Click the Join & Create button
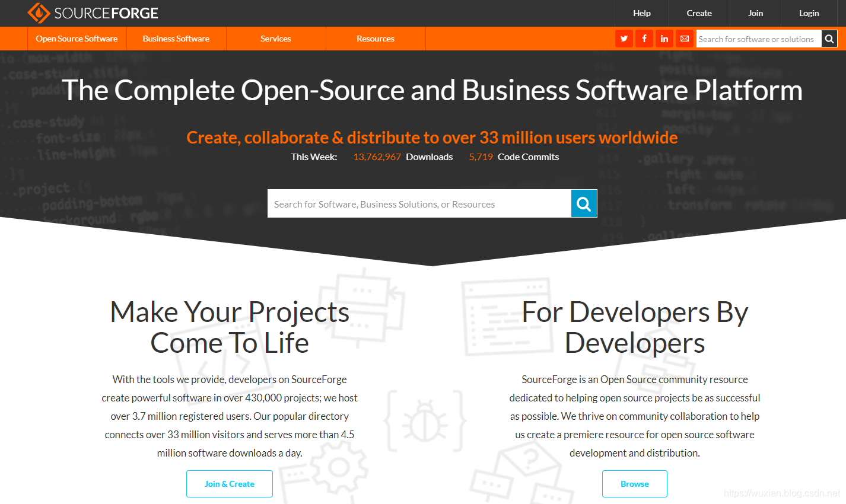Viewport: 846px width, 504px height. [230, 484]
